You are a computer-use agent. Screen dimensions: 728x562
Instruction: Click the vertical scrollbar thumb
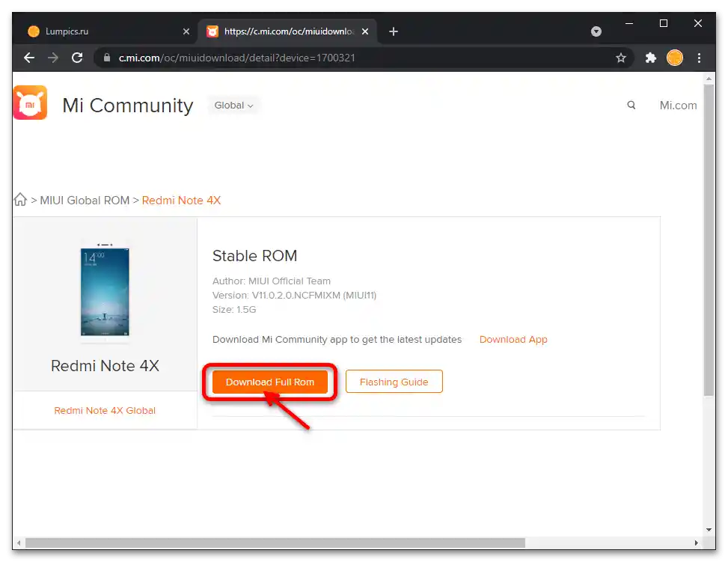[x=709, y=239]
